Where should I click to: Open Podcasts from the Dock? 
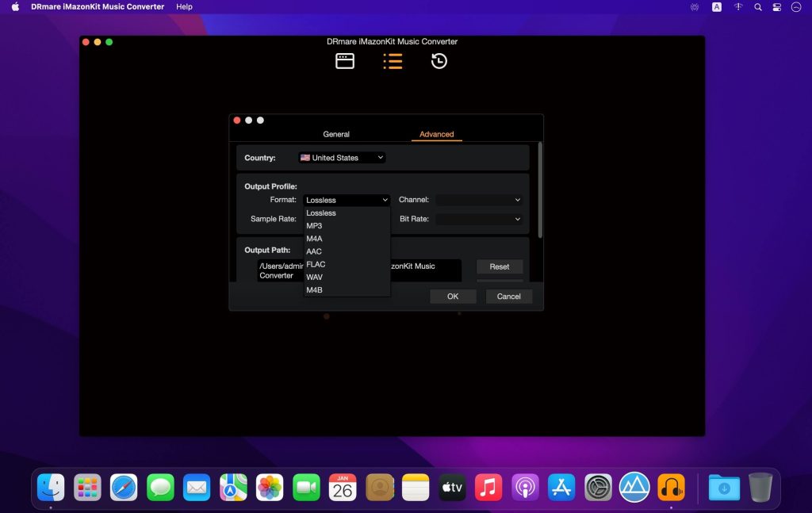525,487
